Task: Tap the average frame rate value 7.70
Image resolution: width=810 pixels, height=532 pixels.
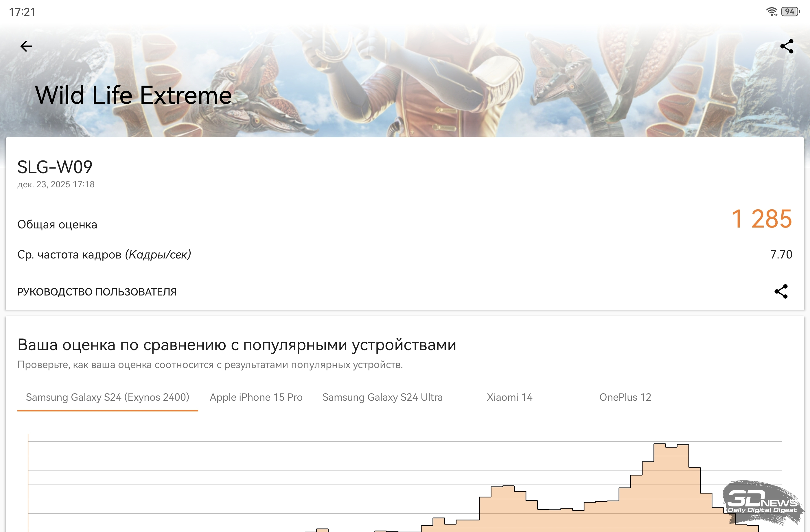Action: (x=781, y=254)
